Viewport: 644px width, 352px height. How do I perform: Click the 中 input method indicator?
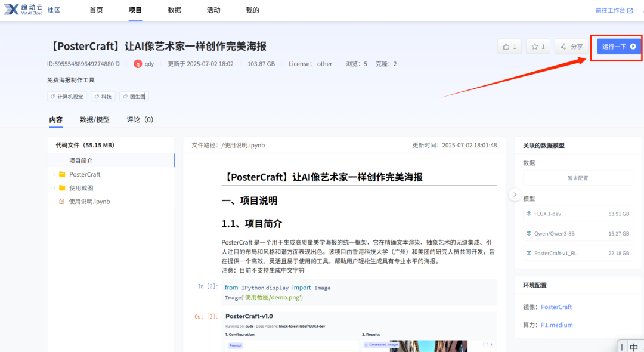coord(634,347)
